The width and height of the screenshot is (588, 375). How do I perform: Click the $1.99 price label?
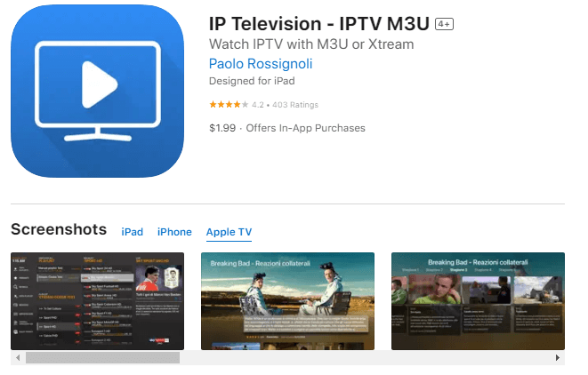tap(222, 128)
